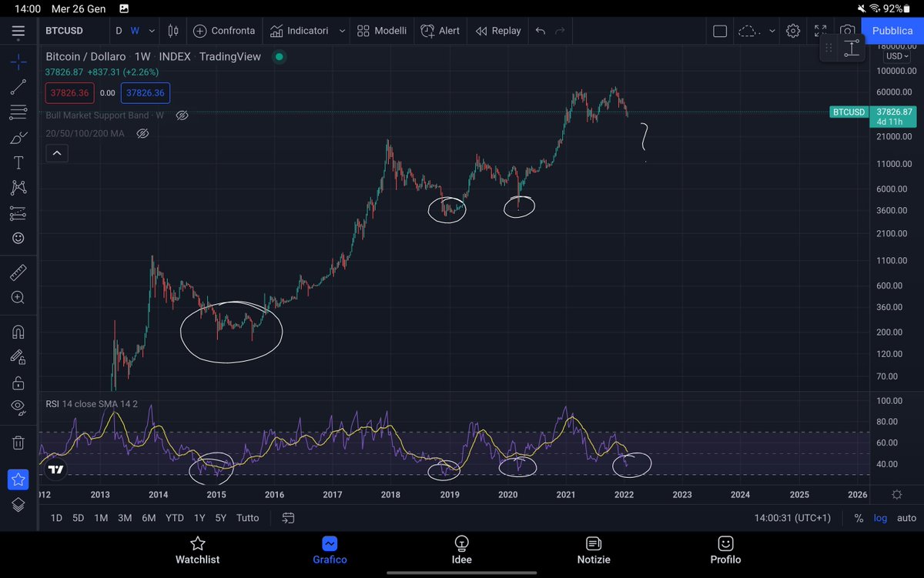The image size is (924, 578).
Task: Select the trend line drawing tool
Action: (18, 87)
